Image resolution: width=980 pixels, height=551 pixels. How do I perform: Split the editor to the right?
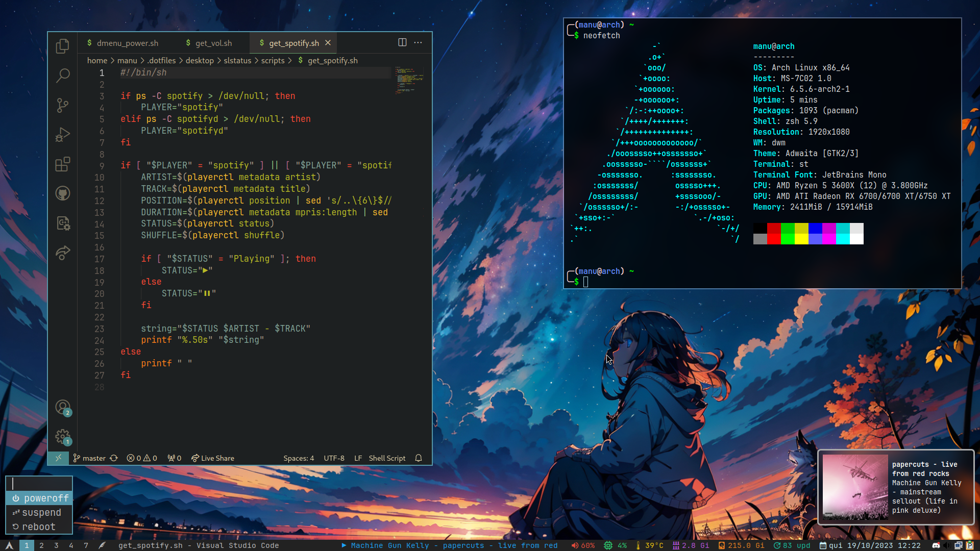pyautogui.click(x=402, y=42)
